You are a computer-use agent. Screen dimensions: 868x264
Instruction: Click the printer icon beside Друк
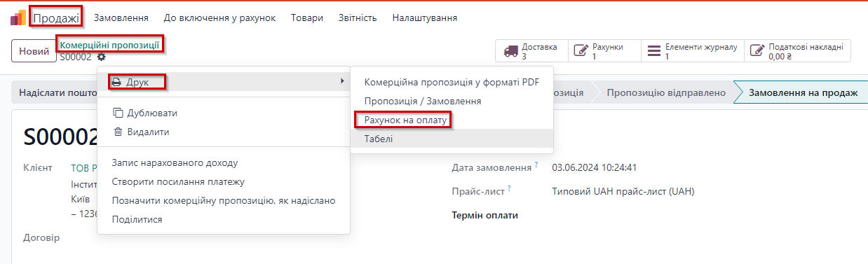pyautogui.click(x=117, y=82)
